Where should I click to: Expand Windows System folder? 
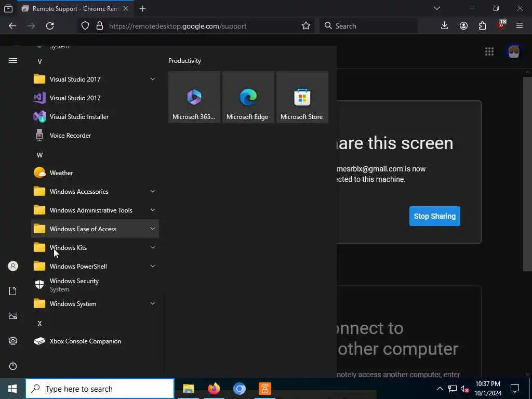pos(95,304)
